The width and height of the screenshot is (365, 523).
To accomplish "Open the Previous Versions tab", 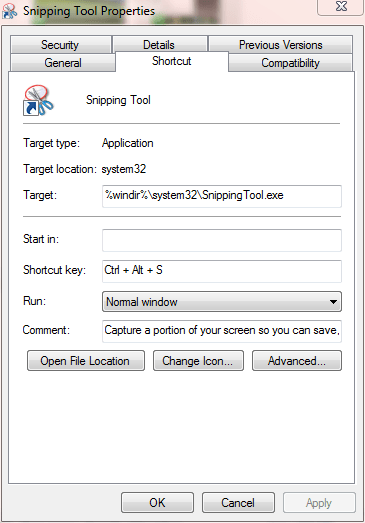I will (x=280, y=45).
